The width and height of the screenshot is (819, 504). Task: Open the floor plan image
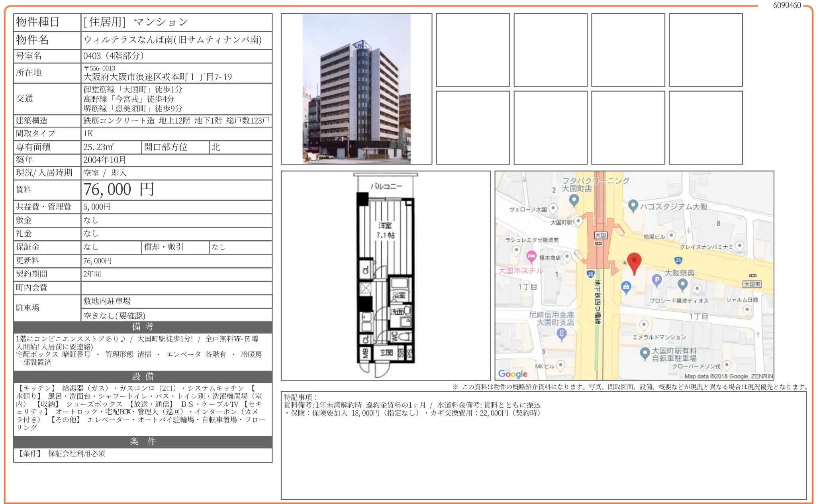click(x=385, y=275)
